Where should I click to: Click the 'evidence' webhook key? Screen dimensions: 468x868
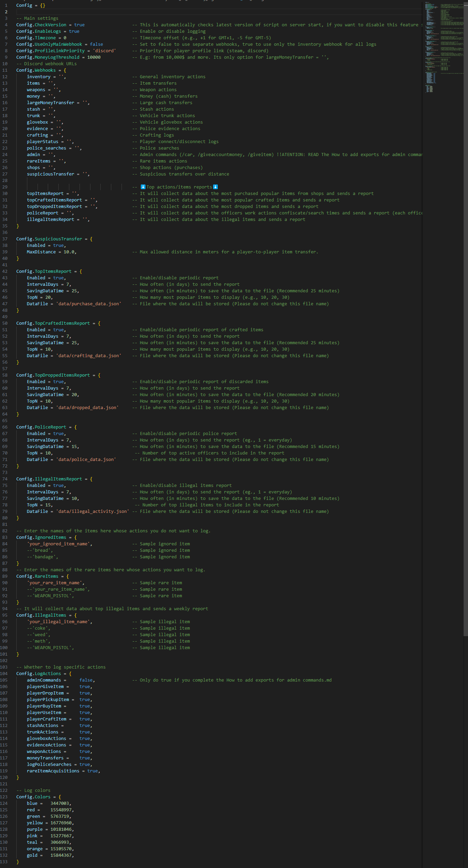38,128
